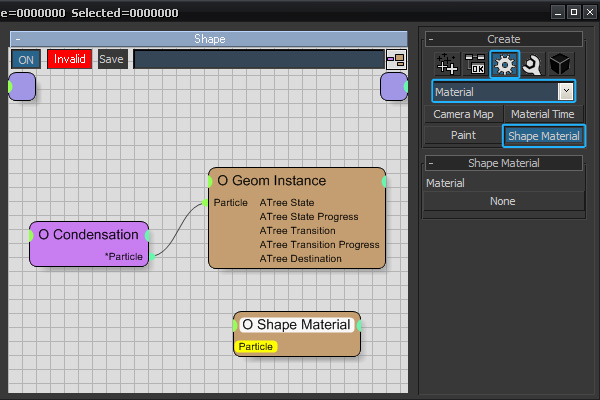
Task: Choose the Paint operator
Action: (463, 135)
